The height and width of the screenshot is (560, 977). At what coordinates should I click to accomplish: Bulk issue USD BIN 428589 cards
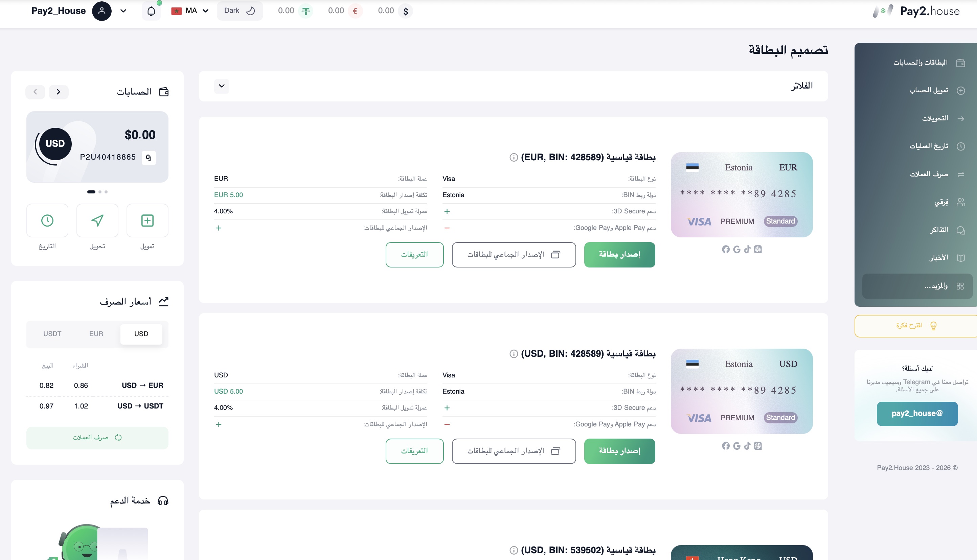514,451
